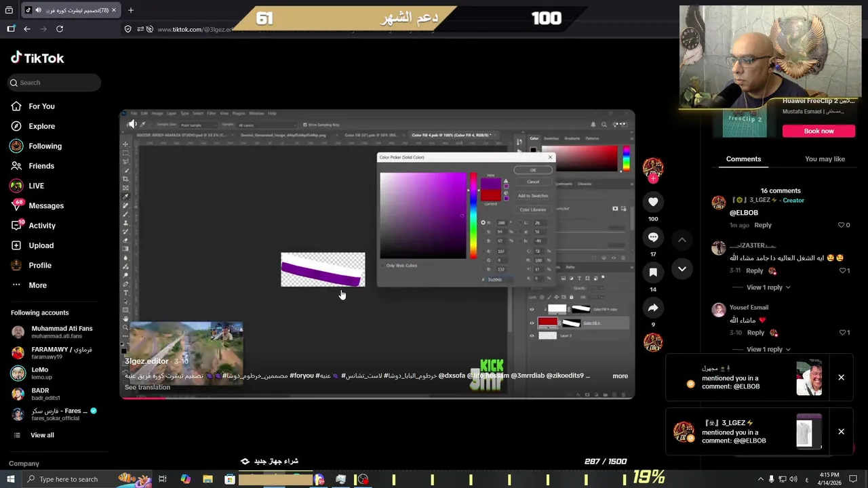
Task: Click the TikTok logo
Action: coord(37,58)
